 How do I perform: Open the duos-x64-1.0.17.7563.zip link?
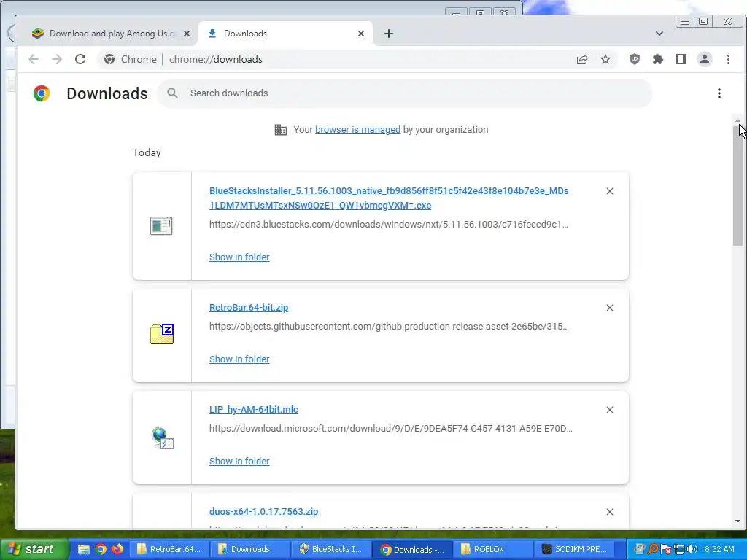263,512
